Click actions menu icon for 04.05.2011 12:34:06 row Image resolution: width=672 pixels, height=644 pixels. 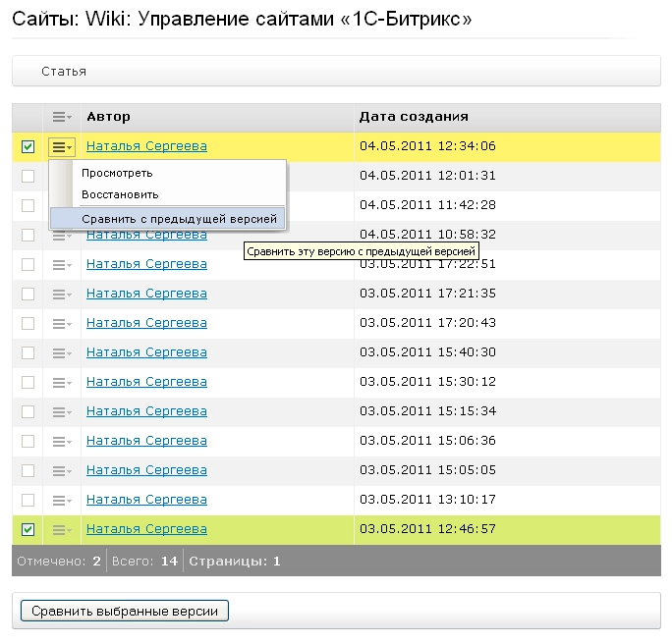[62, 147]
